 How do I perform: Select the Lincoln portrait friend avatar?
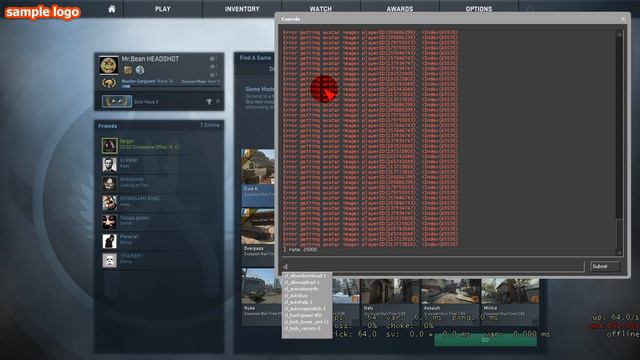109,164
